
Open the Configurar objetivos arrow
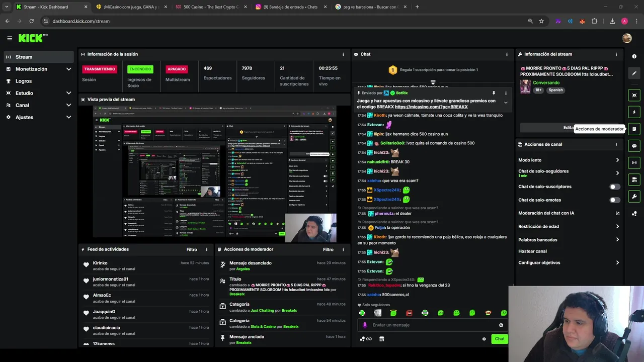(x=617, y=262)
